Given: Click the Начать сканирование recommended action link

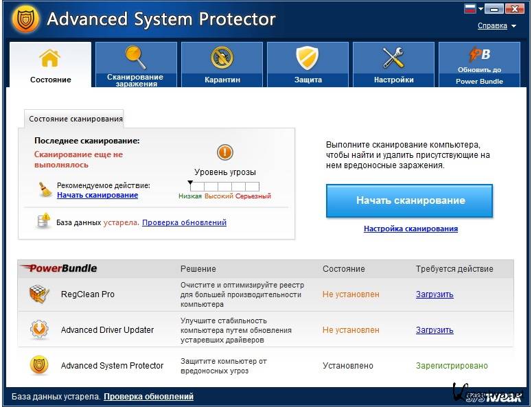Looking at the screenshot, I should click(x=97, y=195).
